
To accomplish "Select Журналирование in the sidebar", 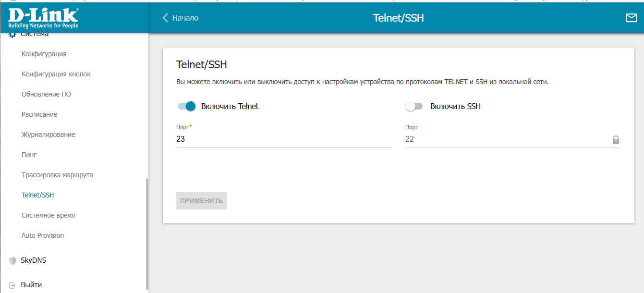I will click(x=49, y=134).
